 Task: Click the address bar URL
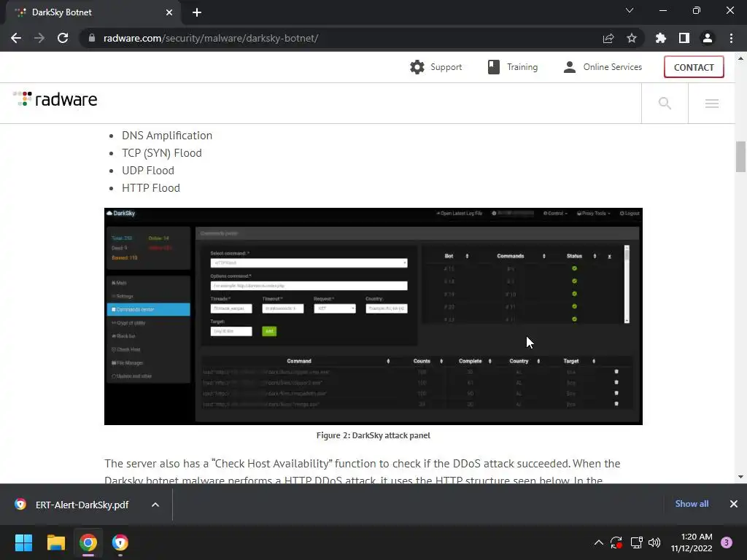pyautogui.click(x=211, y=38)
